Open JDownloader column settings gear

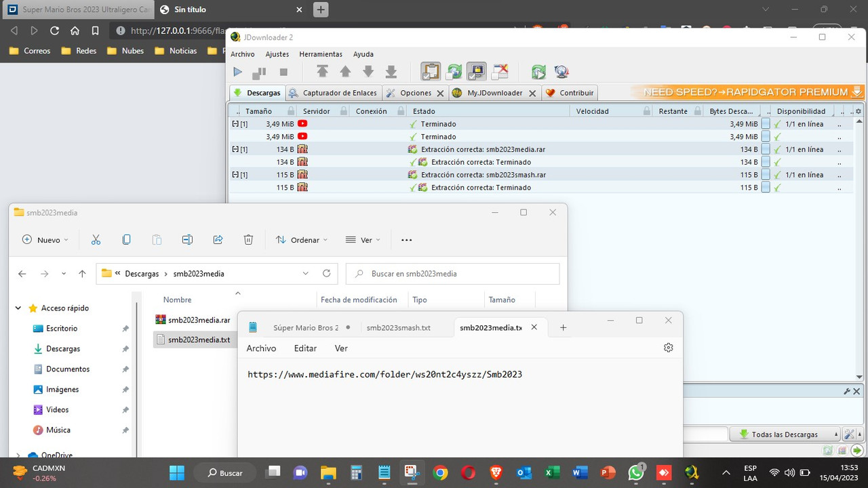(x=859, y=111)
